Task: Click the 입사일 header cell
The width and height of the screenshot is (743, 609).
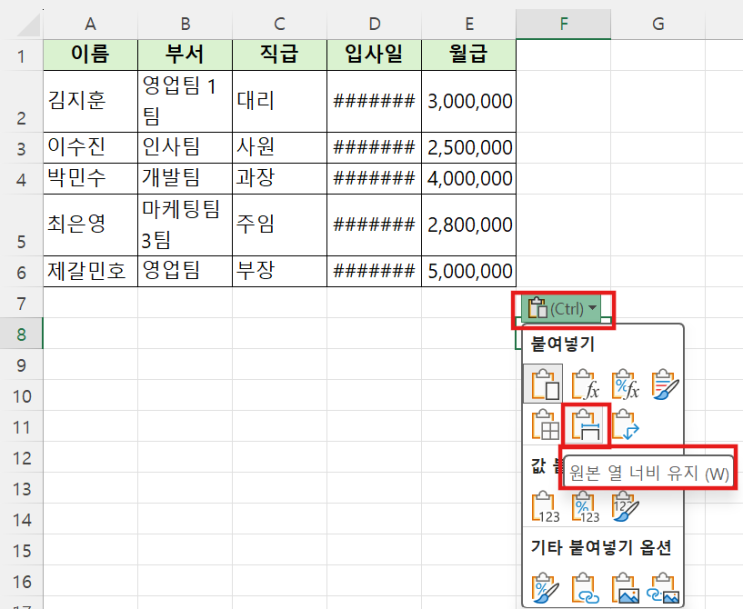Action: click(x=374, y=55)
